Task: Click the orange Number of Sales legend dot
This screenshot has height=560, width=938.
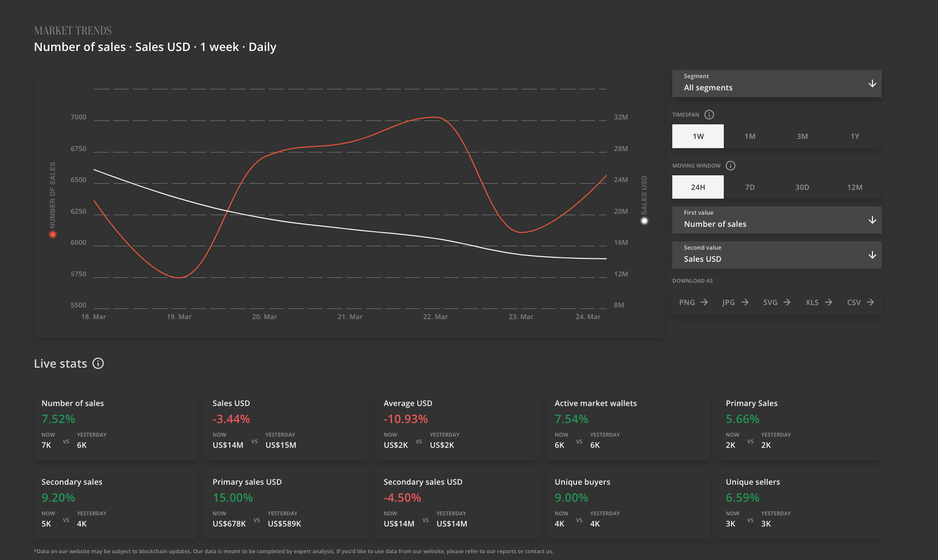Action: (x=52, y=235)
